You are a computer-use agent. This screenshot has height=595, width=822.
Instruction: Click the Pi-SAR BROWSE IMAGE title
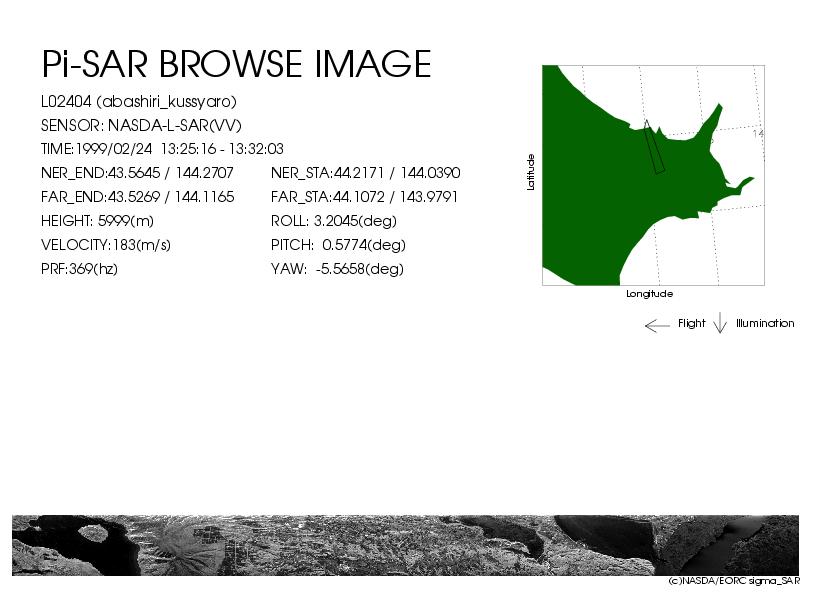[236, 64]
